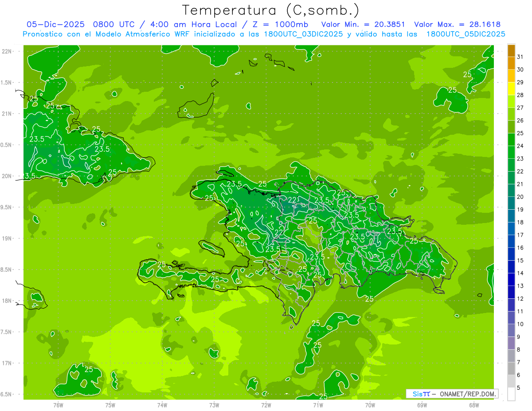Click legend color band between 18 and 19

click(x=511, y=216)
